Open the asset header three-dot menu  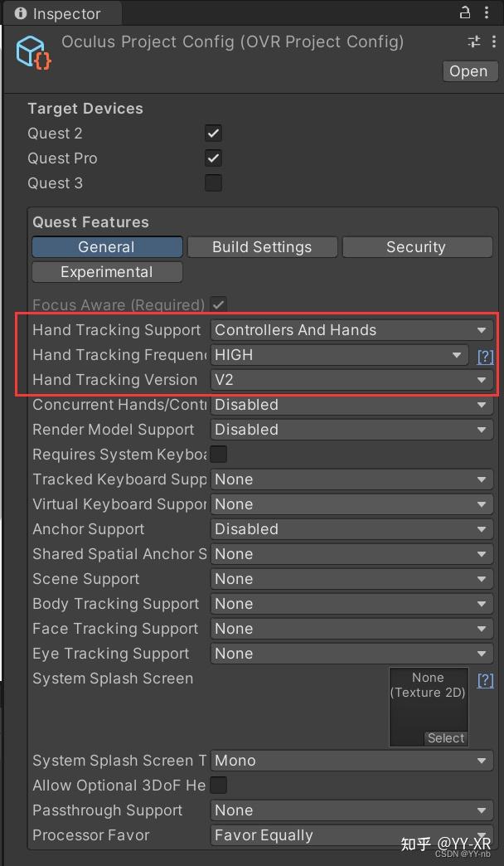(495, 41)
